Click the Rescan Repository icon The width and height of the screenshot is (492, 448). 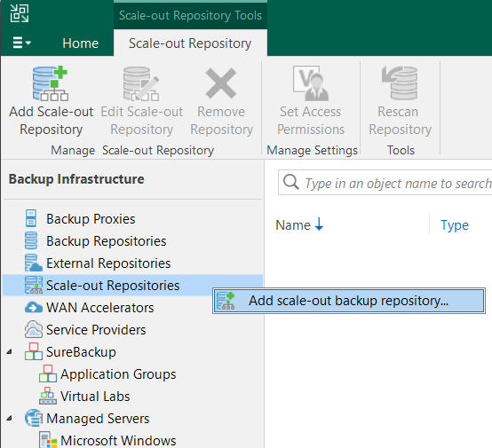(400, 83)
